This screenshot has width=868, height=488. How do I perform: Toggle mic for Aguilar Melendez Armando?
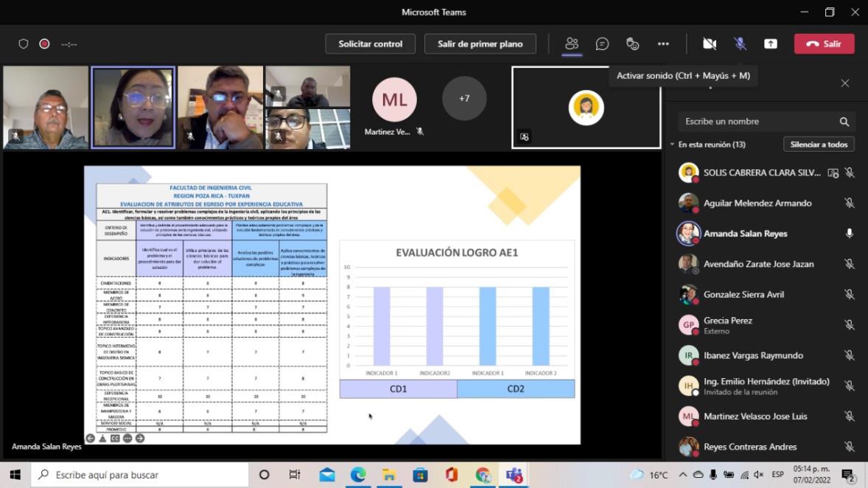(x=849, y=203)
